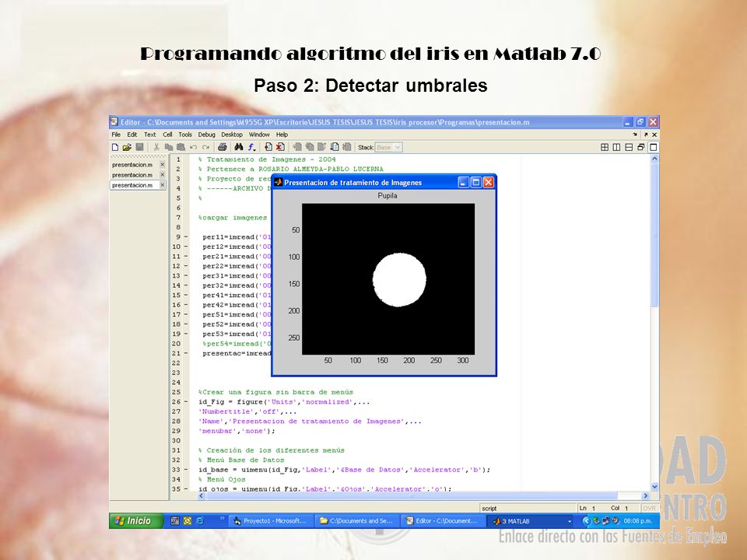The image size is (747, 560).
Task: Open the Stack Base dropdown
Action: tap(389, 148)
